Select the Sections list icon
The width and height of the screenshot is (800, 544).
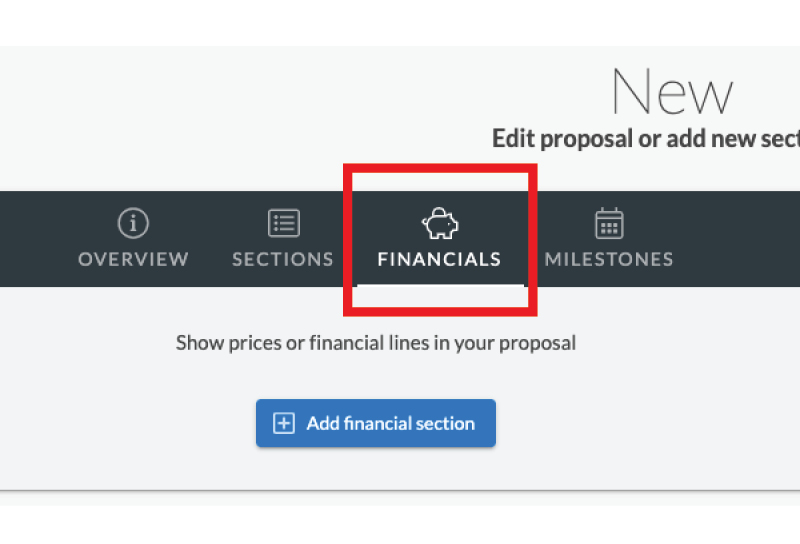coord(284,223)
